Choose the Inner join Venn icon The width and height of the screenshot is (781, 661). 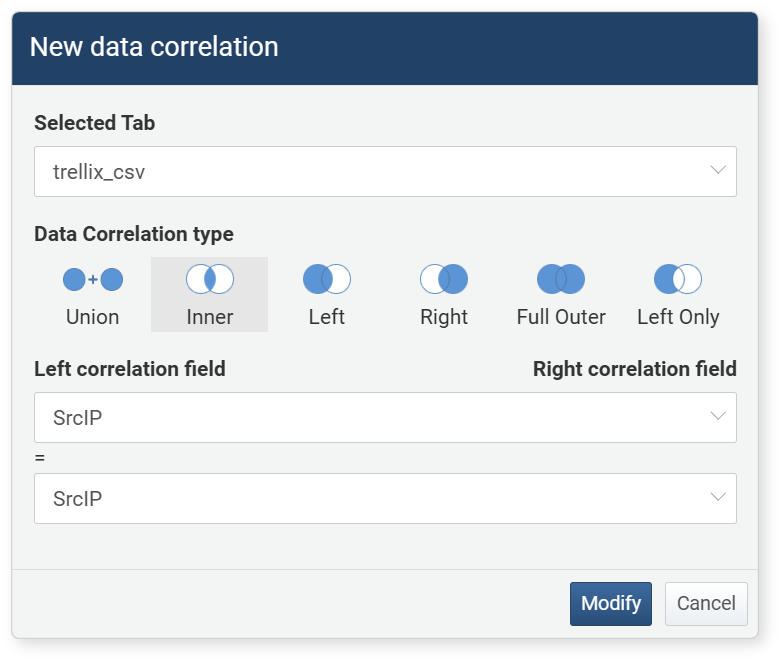click(210, 279)
